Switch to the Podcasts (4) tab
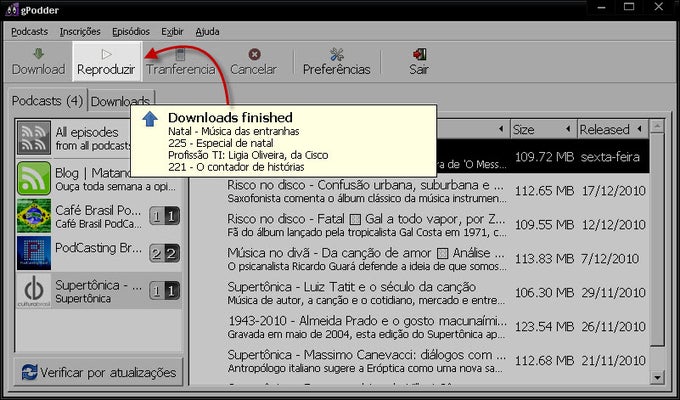680x400 pixels. tap(47, 101)
